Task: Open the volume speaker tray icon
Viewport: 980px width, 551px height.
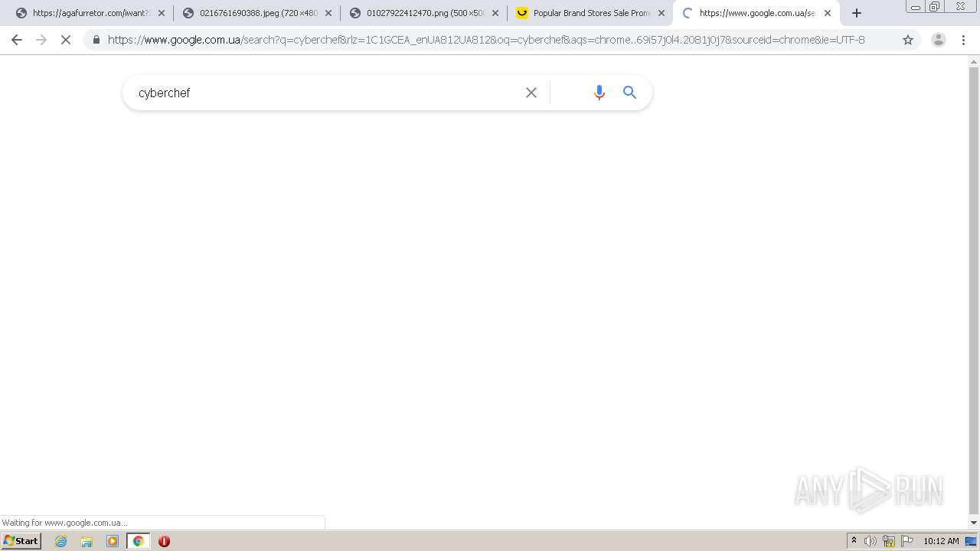Action: pyautogui.click(x=871, y=541)
